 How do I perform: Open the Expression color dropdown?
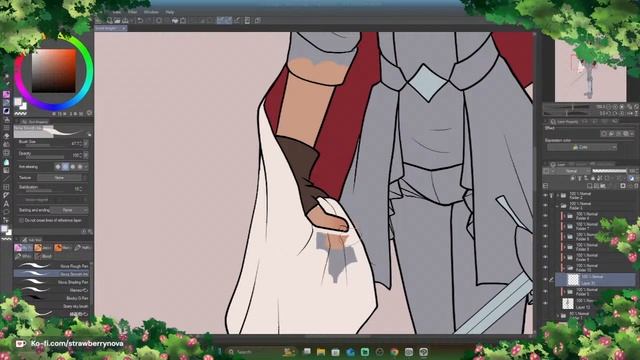(582, 147)
